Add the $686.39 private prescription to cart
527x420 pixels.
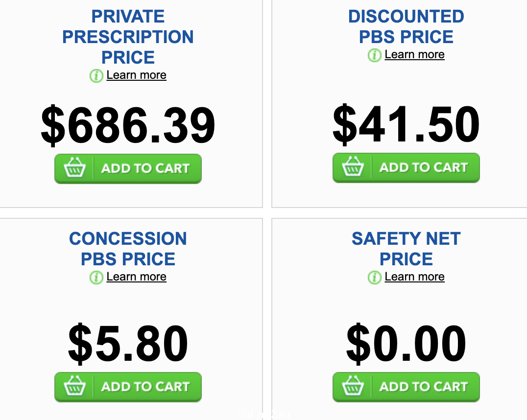tap(128, 169)
